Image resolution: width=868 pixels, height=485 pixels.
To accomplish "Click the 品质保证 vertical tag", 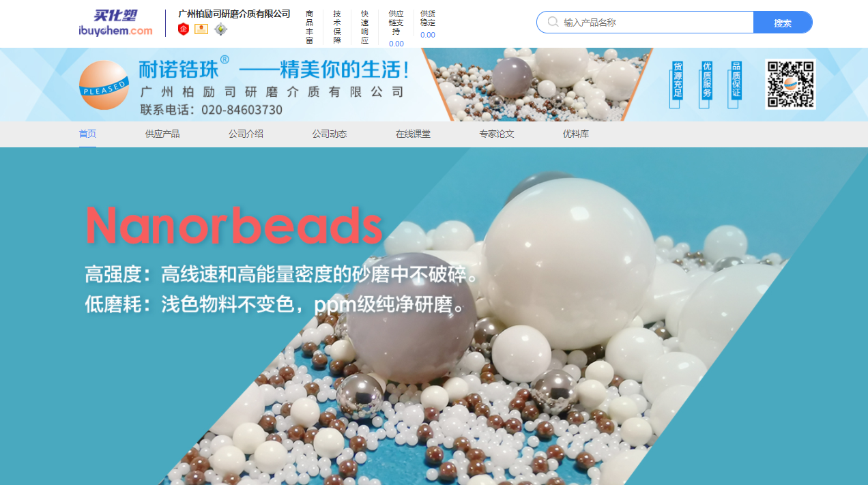I will (735, 84).
